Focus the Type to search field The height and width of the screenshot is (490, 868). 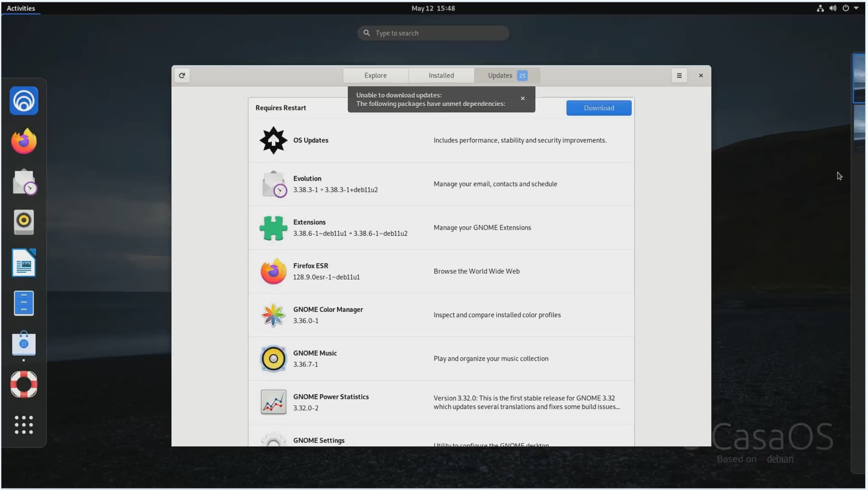click(x=433, y=33)
